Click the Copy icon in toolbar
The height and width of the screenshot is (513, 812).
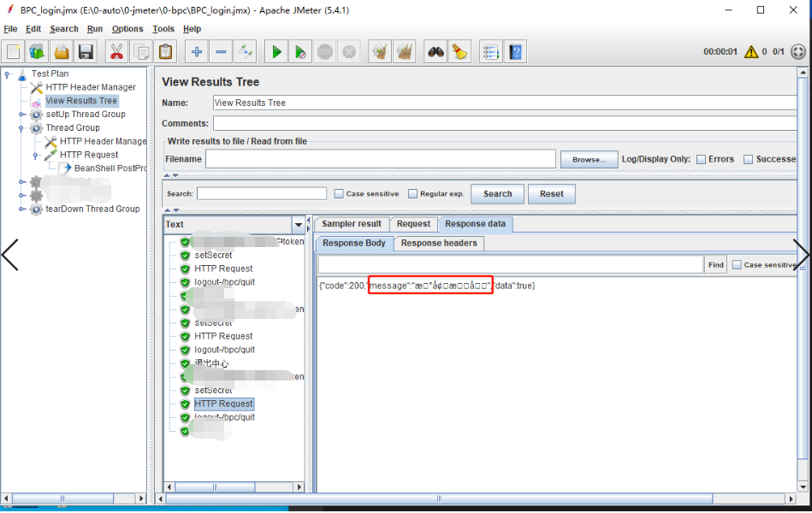click(141, 52)
